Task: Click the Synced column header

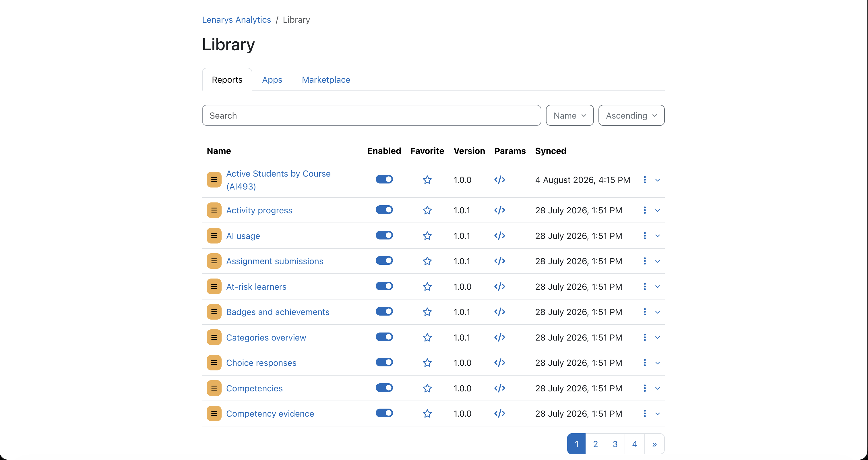Action: [551, 151]
